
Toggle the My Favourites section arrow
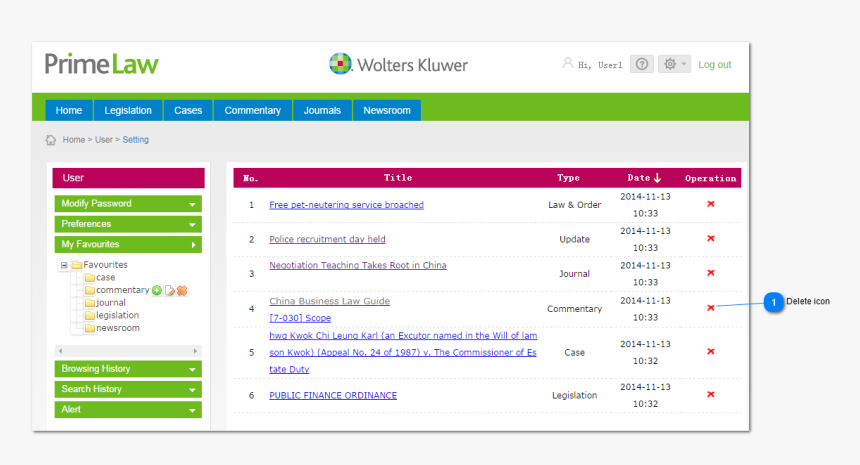193,245
